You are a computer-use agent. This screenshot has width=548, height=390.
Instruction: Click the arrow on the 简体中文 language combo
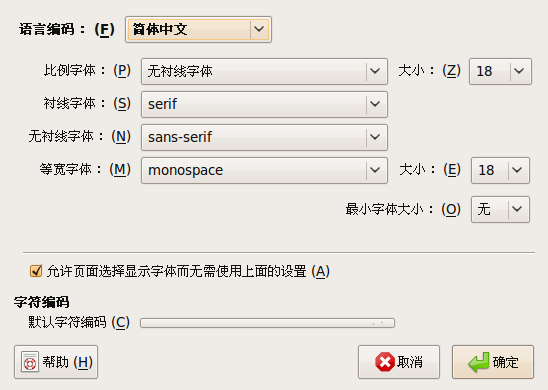coord(259,29)
